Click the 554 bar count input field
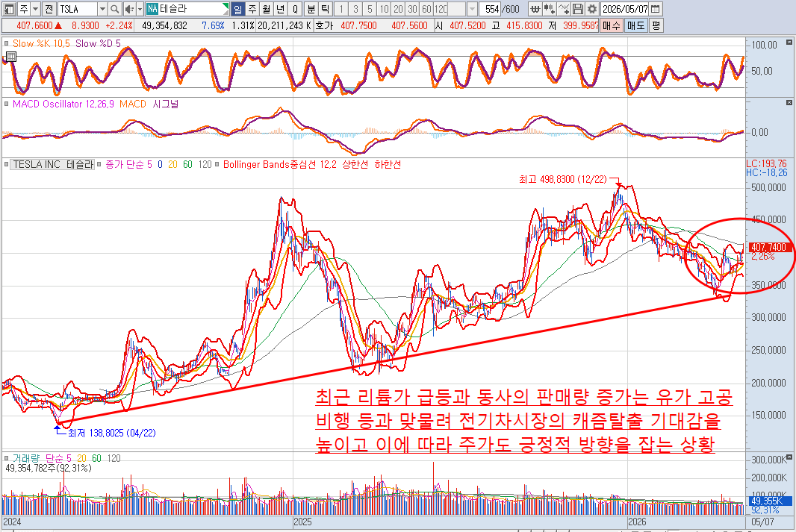Image resolution: width=796 pixels, height=532 pixels. 491,9
